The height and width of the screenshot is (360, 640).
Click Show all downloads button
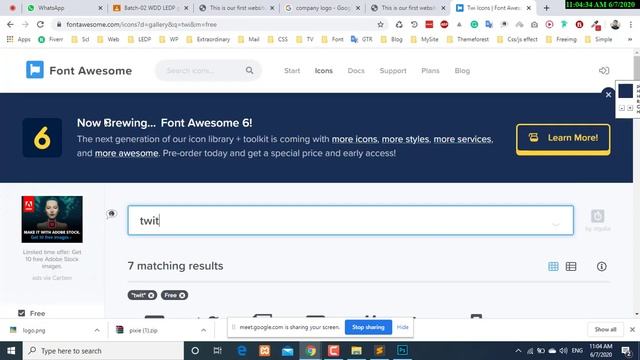tap(605, 329)
